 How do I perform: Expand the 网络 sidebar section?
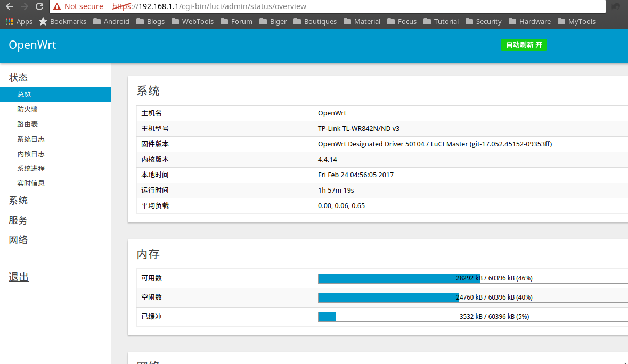click(18, 240)
